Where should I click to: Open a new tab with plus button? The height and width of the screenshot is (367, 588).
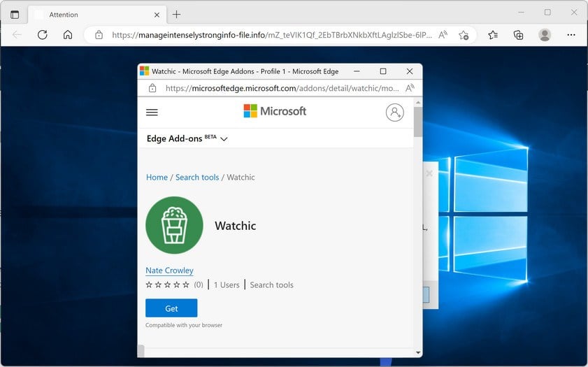coord(176,15)
